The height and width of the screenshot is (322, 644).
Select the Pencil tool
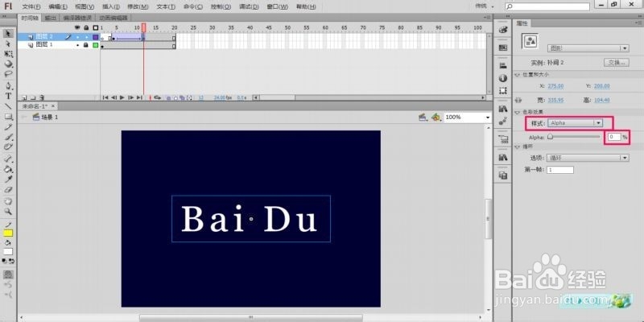click(8, 127)
